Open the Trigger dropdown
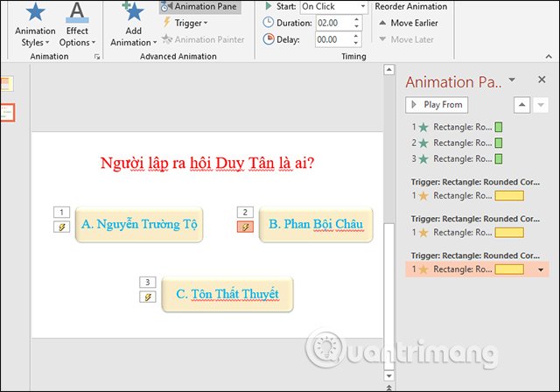Viewport: 560px width, 392px height. click(x=185, y=24)
